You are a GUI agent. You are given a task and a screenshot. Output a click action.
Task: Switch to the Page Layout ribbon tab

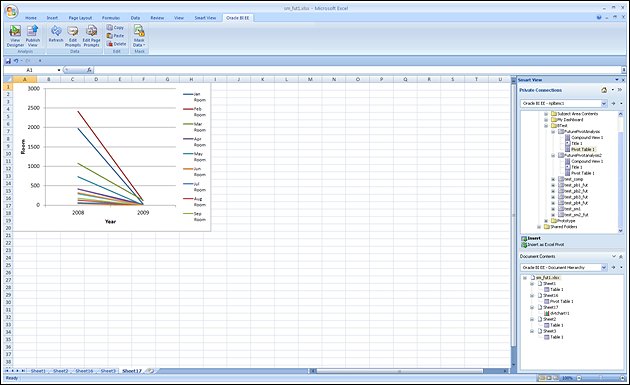click(80, 18)
